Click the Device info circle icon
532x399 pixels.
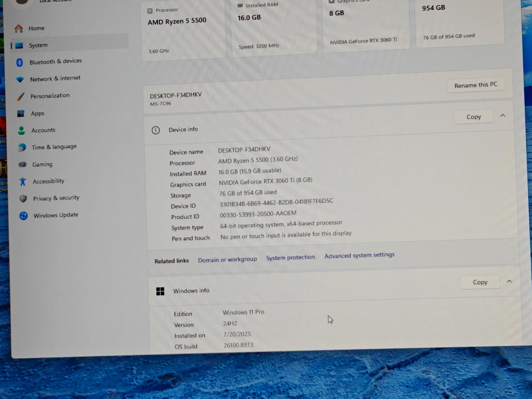(x=156, y=130)
